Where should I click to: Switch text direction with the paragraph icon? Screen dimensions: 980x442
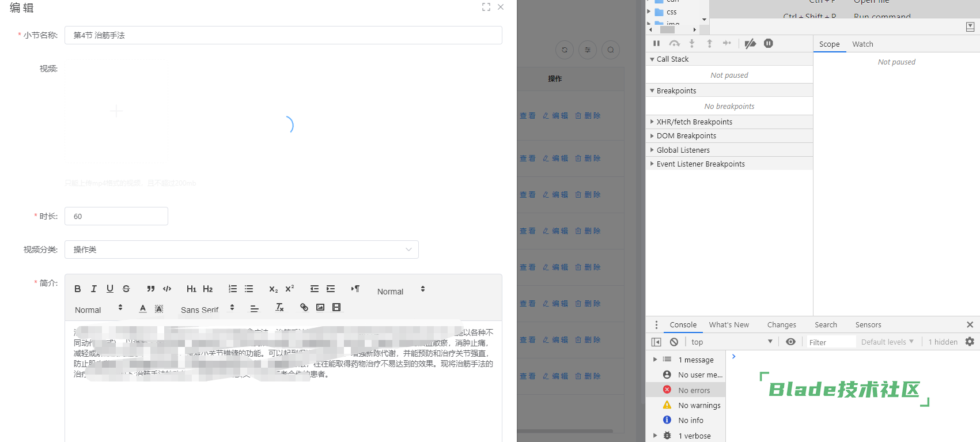(x=355, y=289)
